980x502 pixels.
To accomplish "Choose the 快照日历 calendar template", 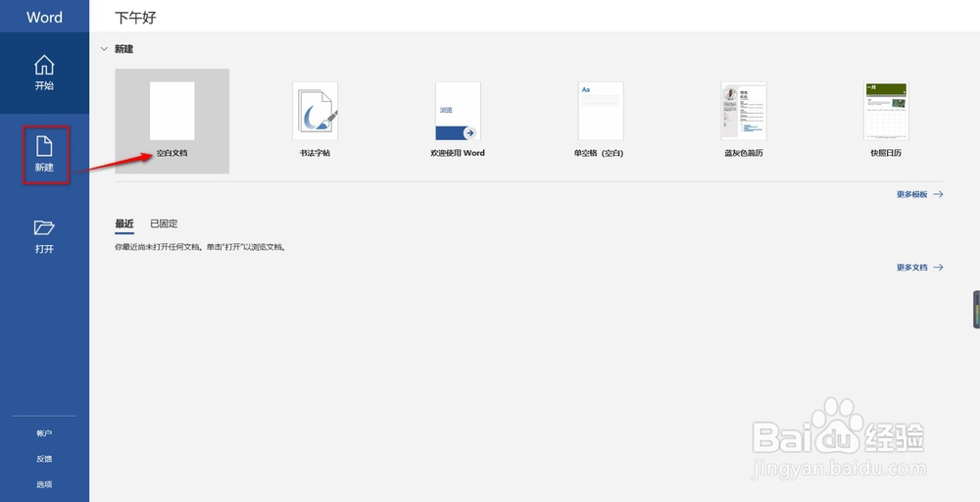I will tap(886, 111).
